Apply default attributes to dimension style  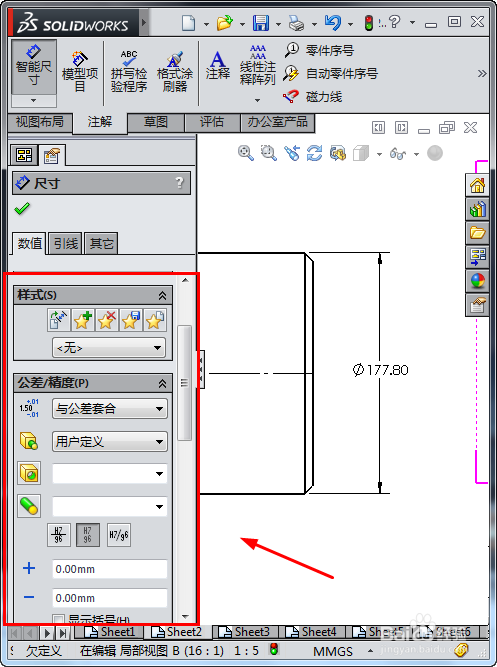59,320
